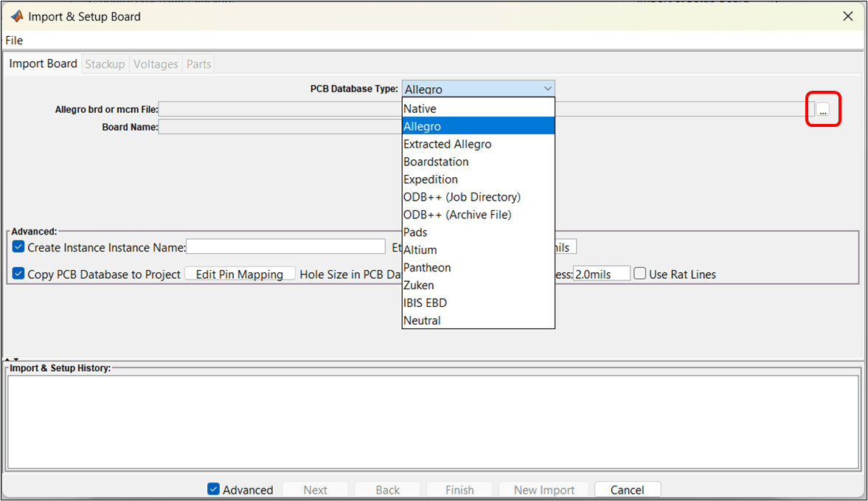Choose Extracted Allegro database type
The image size is (868, 501).
(x=479, y=144)
